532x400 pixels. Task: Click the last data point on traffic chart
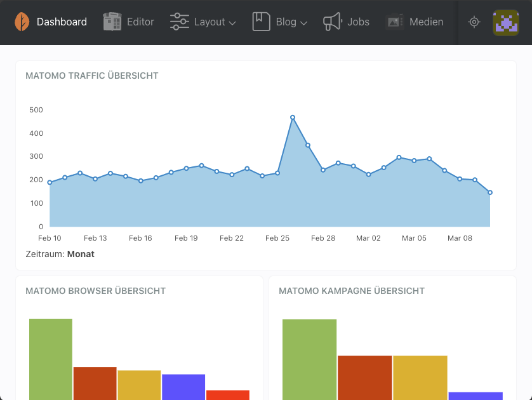490,192
